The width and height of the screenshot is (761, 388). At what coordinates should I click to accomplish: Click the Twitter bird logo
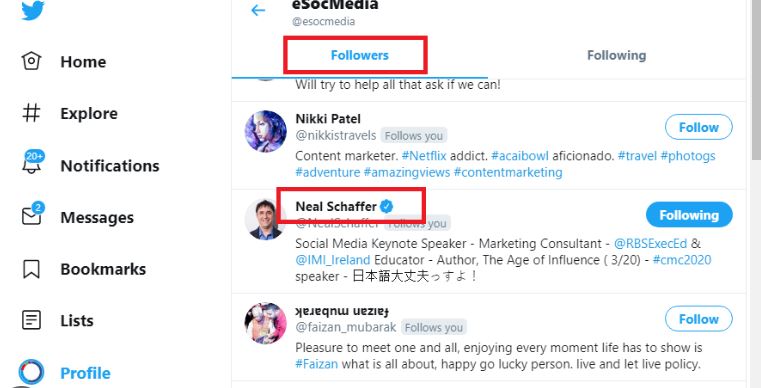click(33, 10)
